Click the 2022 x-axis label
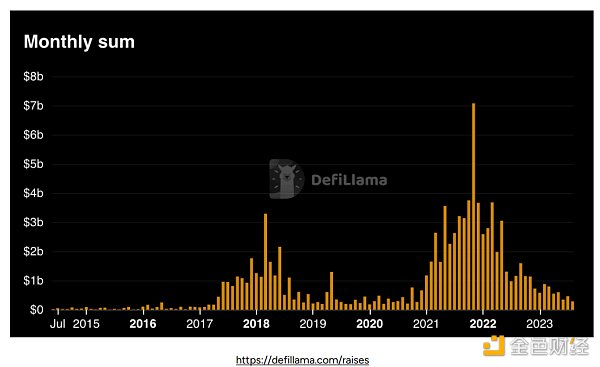Screen dimensions: 600x367 (483, 324)
